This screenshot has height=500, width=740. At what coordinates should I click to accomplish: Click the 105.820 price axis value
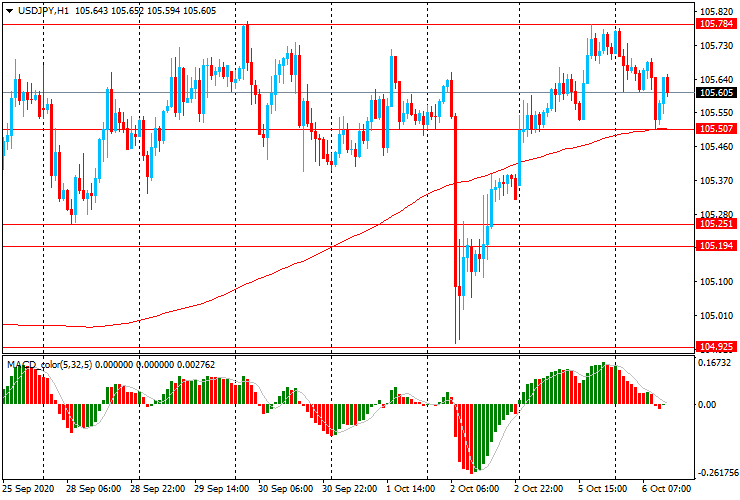(712, 11)
